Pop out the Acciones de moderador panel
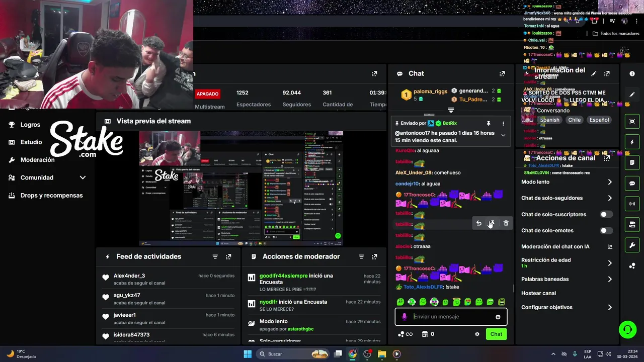 [374, 256]
